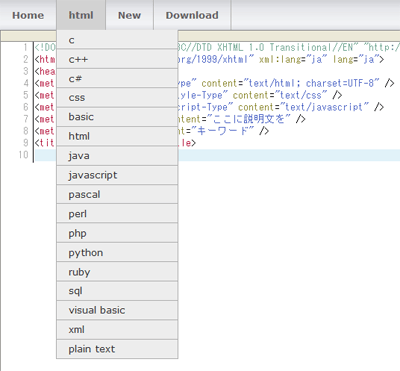Select sql from the language list
The width and height of the screenshot is (400, 371).
pyautogui.click(x=117, y=291)
